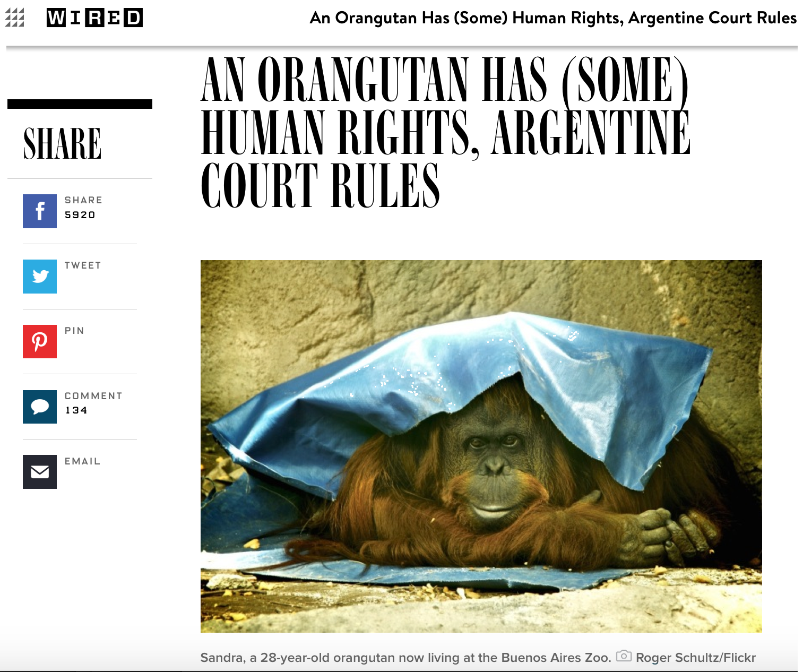Click the Roger Schultz/Flickr photo credit

click(x=695, y=658)
